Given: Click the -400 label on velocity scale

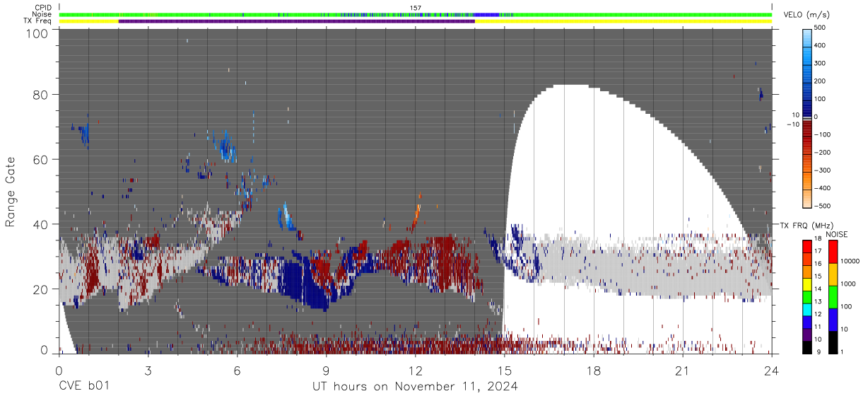Looking at the screenshot, I should [822, 188].
